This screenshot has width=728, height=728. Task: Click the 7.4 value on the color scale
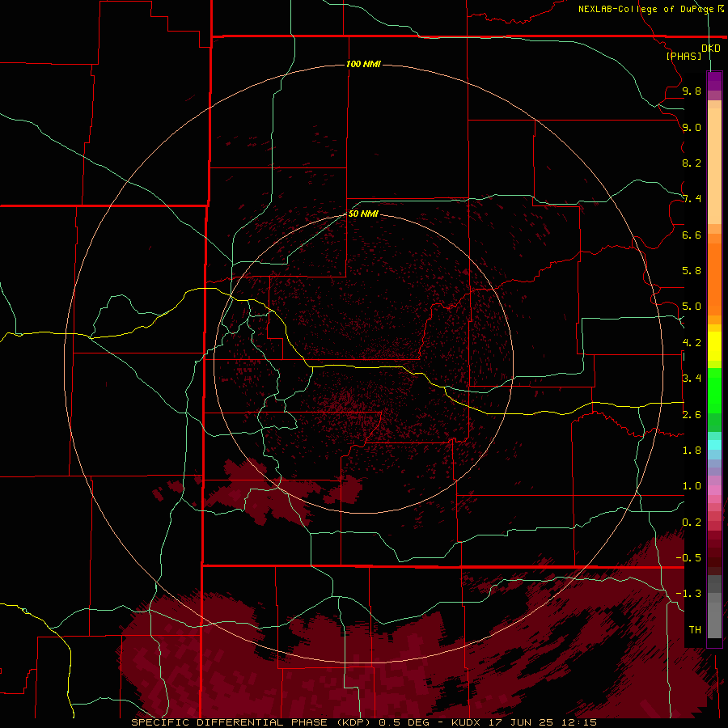point(692,199)
